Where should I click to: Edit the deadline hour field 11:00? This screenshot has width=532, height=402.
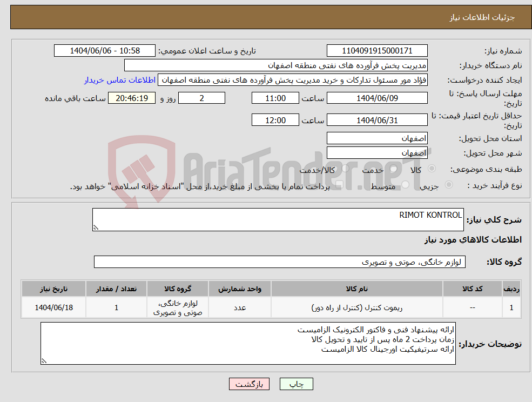click(274, 98)
